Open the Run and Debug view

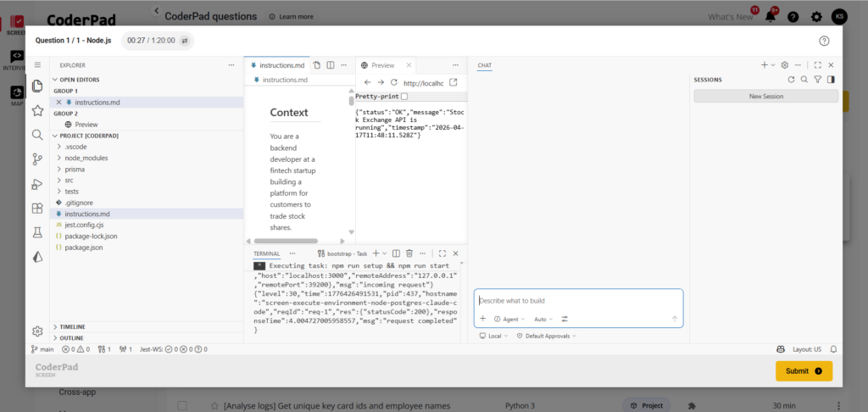tap(37, 184)
